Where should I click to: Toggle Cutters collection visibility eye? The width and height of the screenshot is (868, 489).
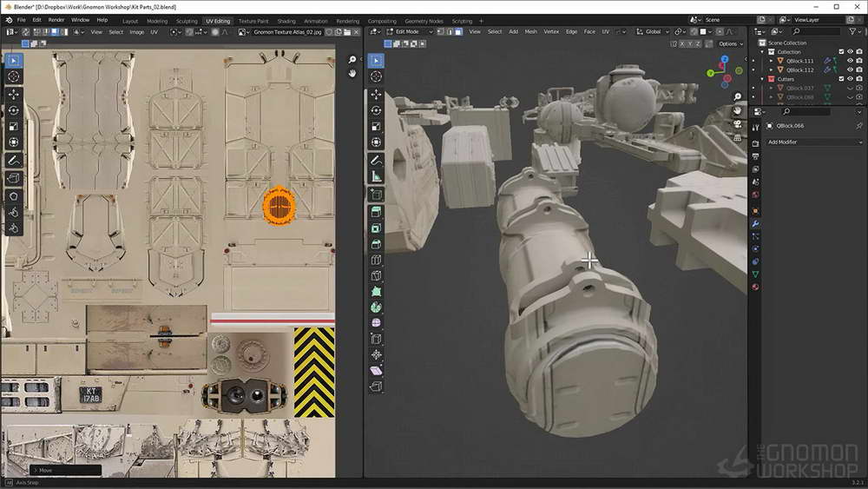[851, 79]
